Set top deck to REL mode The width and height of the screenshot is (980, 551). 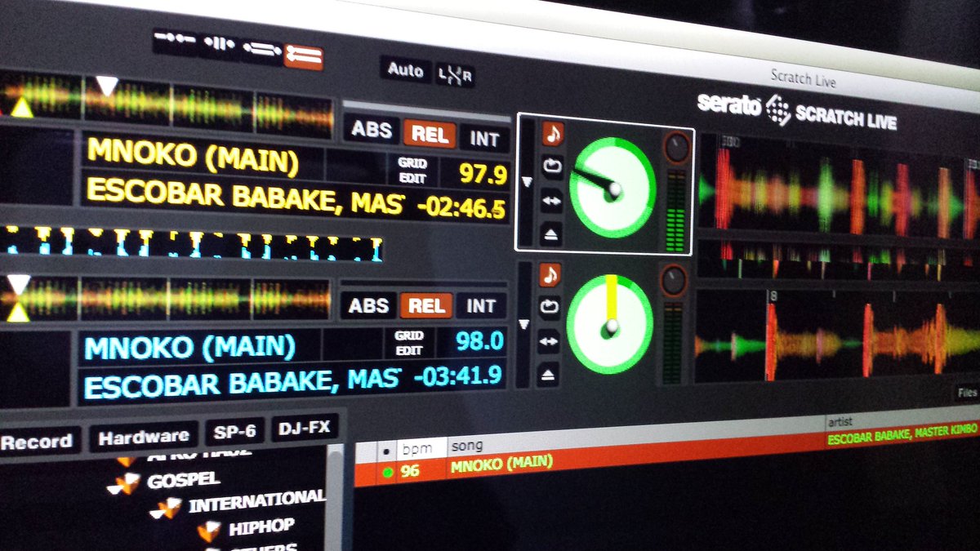click(x=430, y=135)
